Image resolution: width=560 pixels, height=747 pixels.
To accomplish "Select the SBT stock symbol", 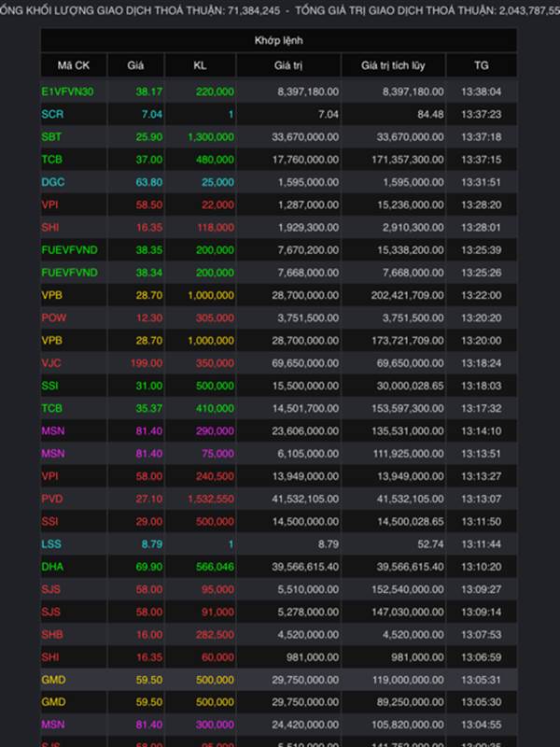I will coord(51,136).
